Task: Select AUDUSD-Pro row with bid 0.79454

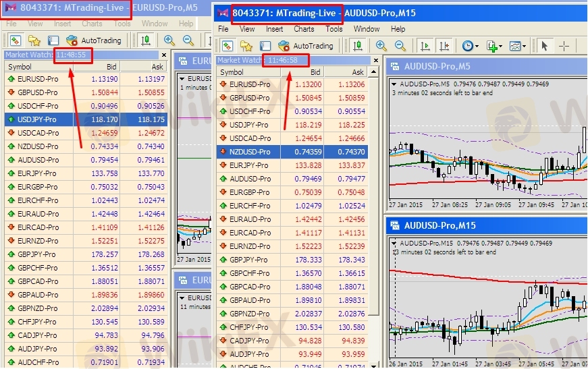Action: tap(86, 160)
